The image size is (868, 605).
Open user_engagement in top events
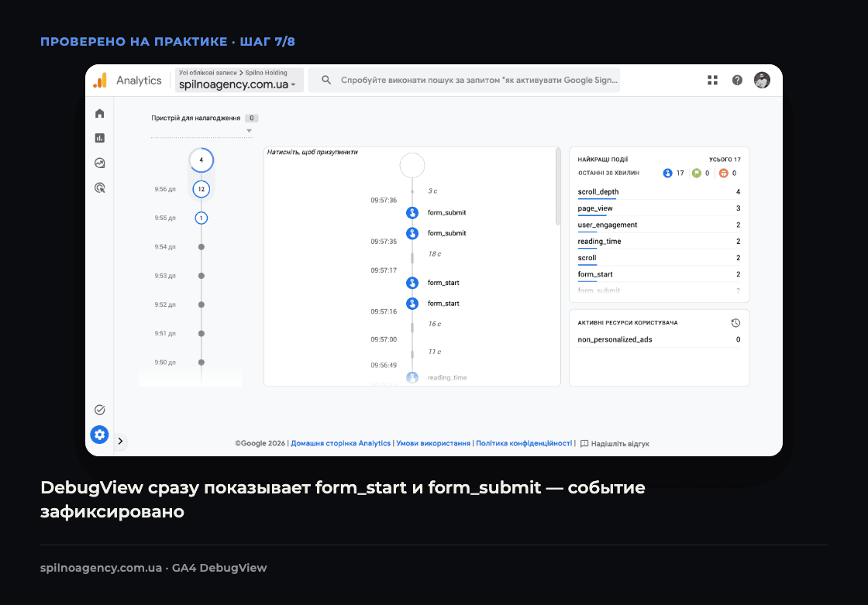(x=608, y=225)
